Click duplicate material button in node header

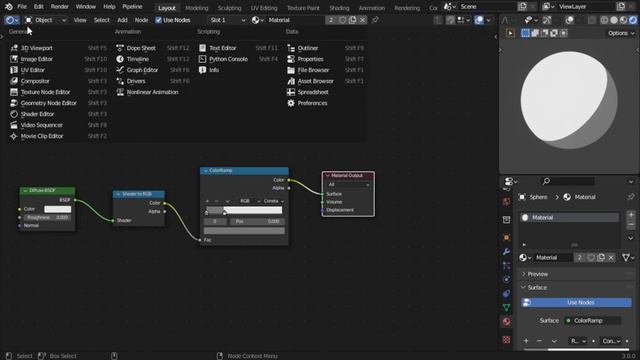coord(352,20)
